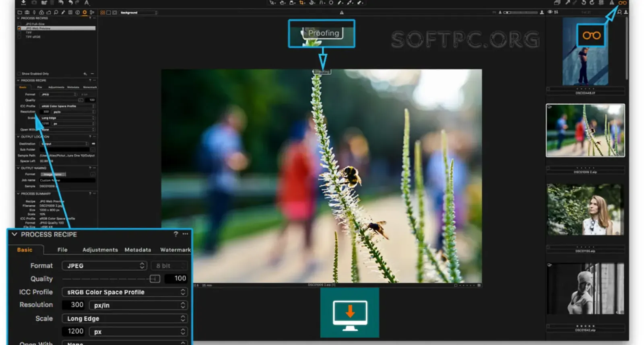This screenshot has height=345, width=644.
Task: Open the Background selector dropdown
Action: click(x=138, y=12)
